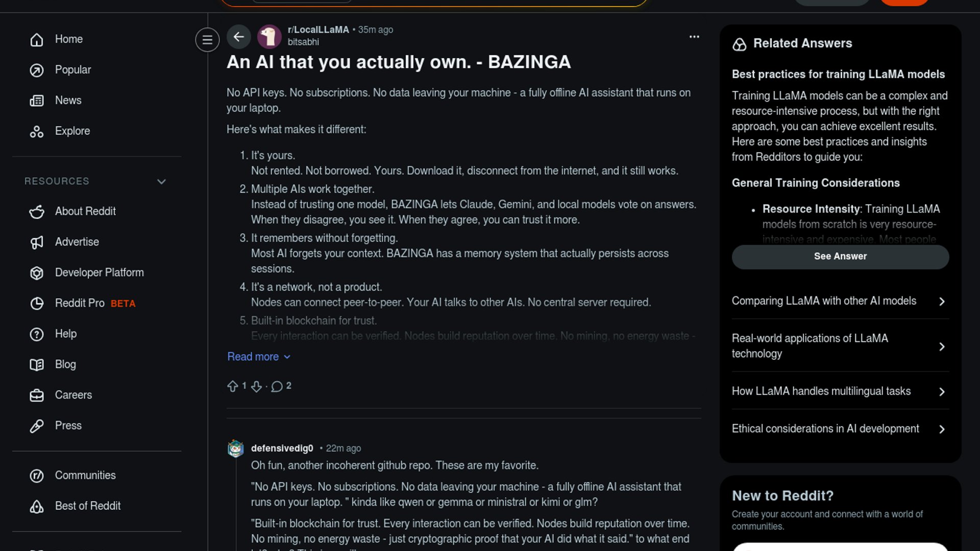Viewport: 980px width, 551px height.
Task: Click the back arrow button
Action: pyautogui.click(x=238, y=37)
